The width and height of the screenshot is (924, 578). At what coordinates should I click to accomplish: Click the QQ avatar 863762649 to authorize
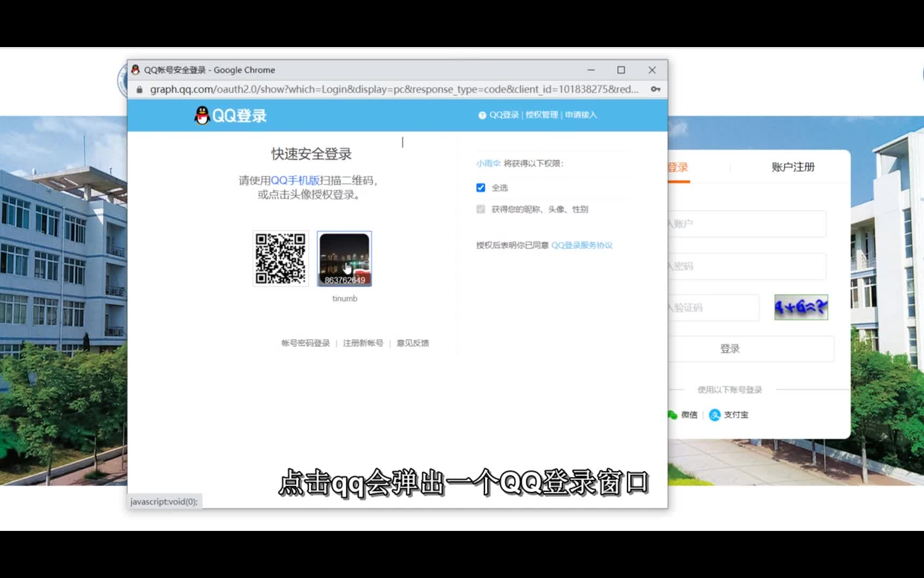(x=344, y=258)
